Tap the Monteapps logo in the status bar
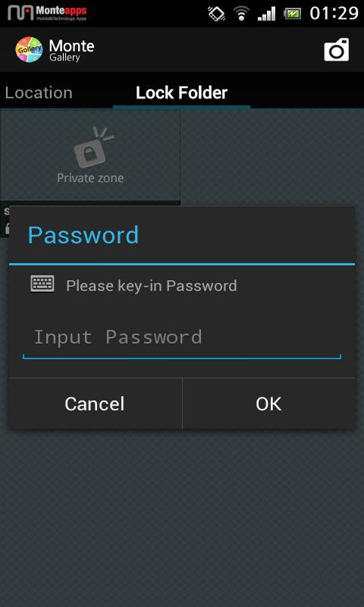Screen dimensions: 364x607 (x=47, y=13)
